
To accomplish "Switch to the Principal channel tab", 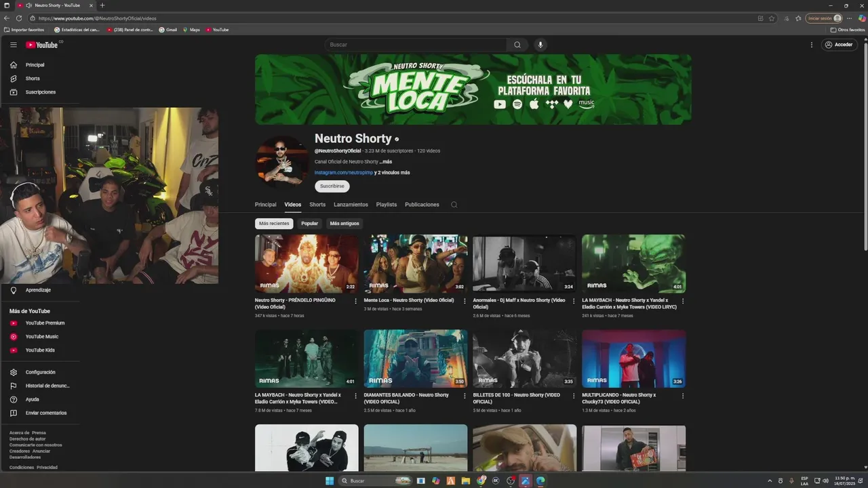I will (266, 205).
